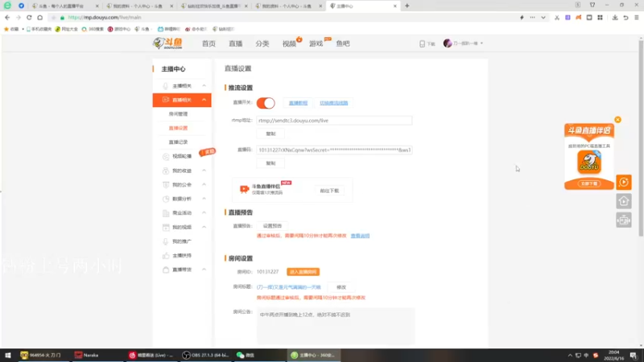Viewport: 644px width, 362px height.
Task: Open the 切换推流线路 link
Action: pyautogui.click(x=334, y=103)
